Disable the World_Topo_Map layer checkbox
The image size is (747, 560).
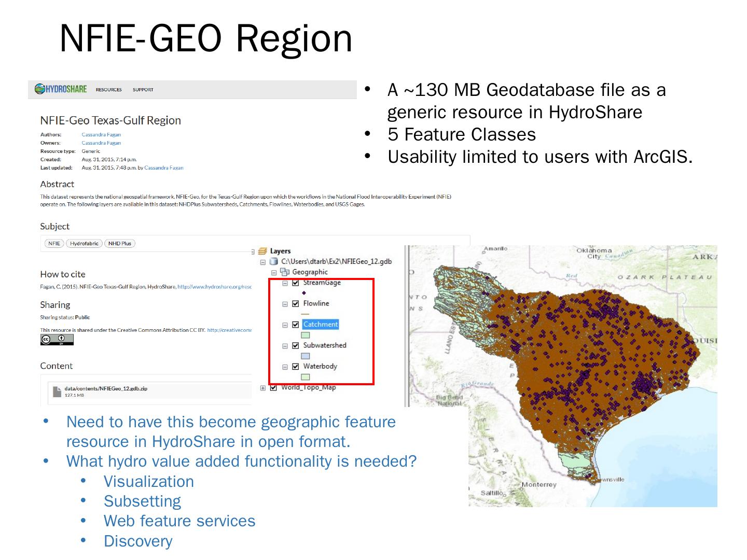[x=274, y=387]
